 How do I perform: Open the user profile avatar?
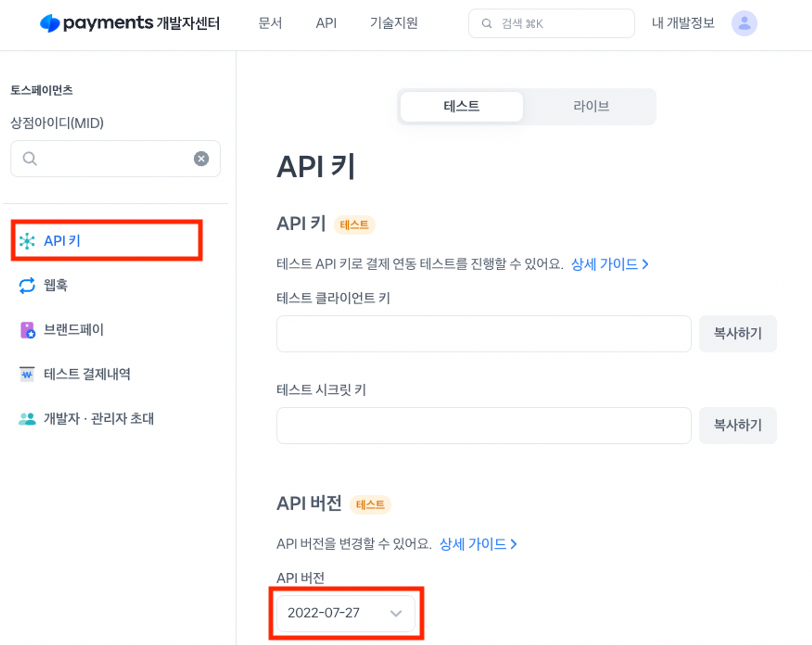(x=744, y=23)
